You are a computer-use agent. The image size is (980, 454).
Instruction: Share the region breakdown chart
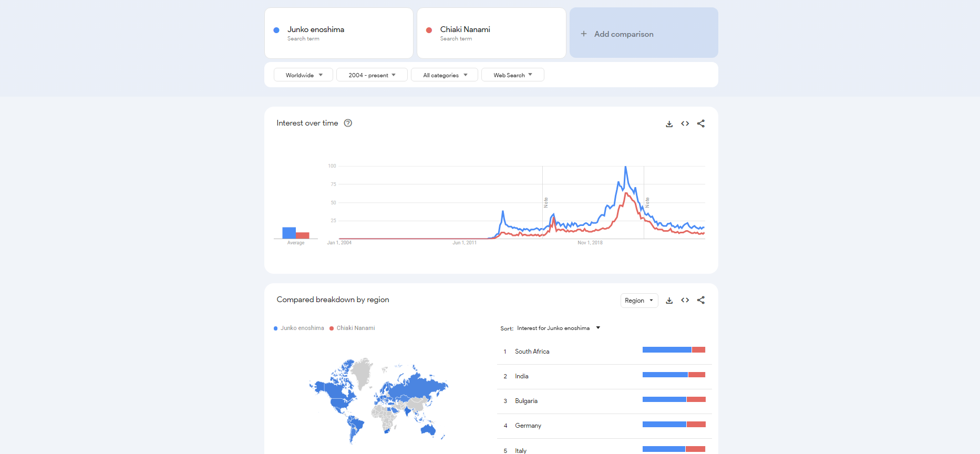click(700, 301)
